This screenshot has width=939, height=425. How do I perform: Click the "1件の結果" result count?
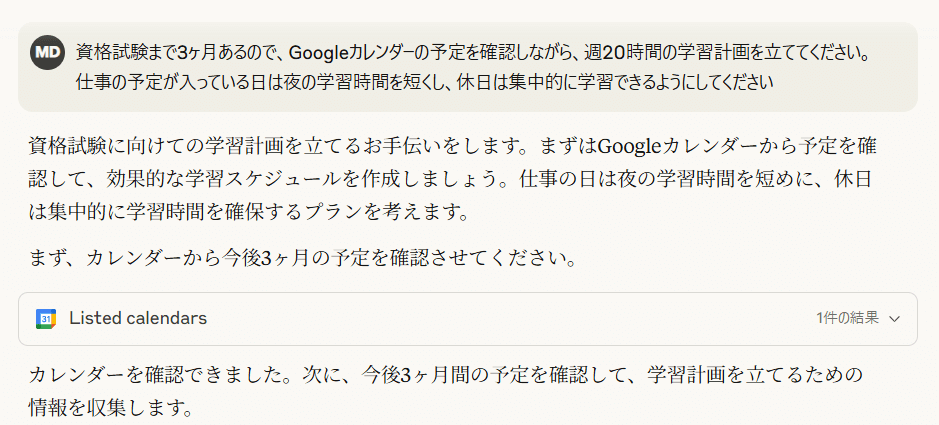[x=847, y=318]
